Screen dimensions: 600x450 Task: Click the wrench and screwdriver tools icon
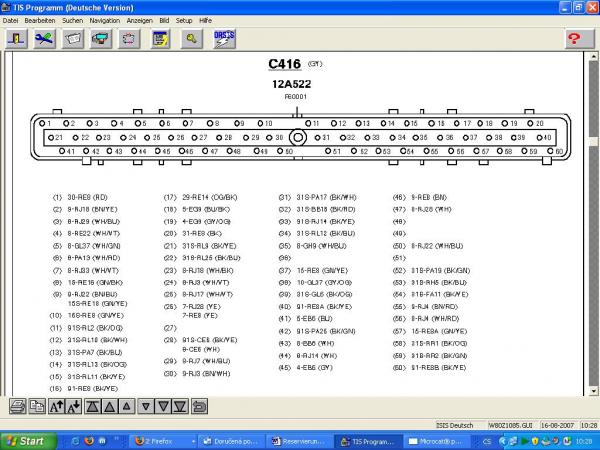point(45,39)
